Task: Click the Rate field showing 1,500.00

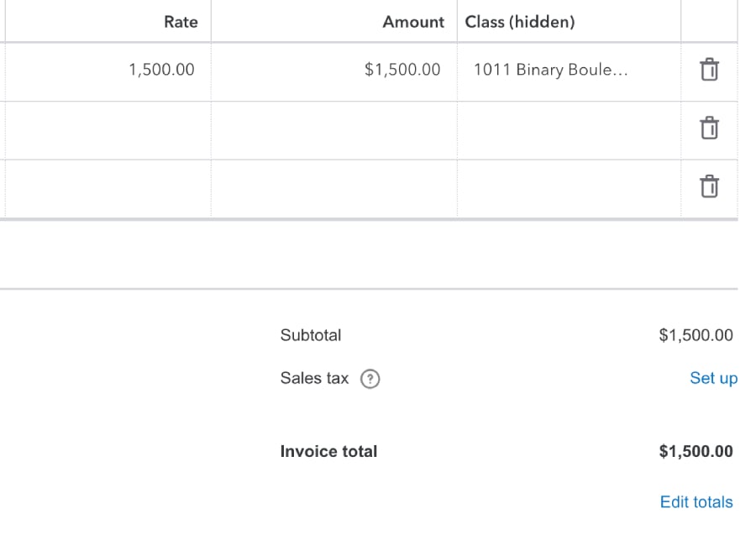Action: pyautogui.click(x=161, y=70)
